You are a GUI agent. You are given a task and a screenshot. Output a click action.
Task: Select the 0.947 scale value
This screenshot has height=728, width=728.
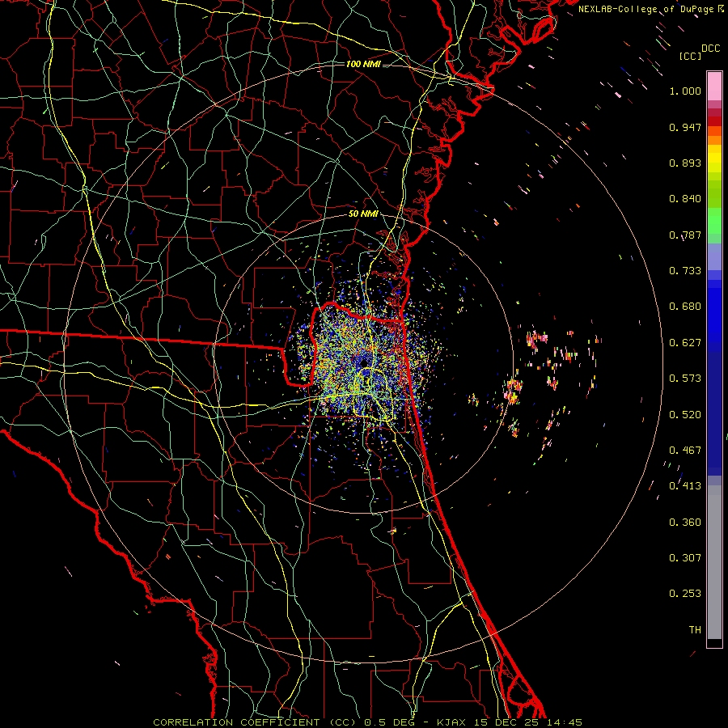[x=685, y=127]
